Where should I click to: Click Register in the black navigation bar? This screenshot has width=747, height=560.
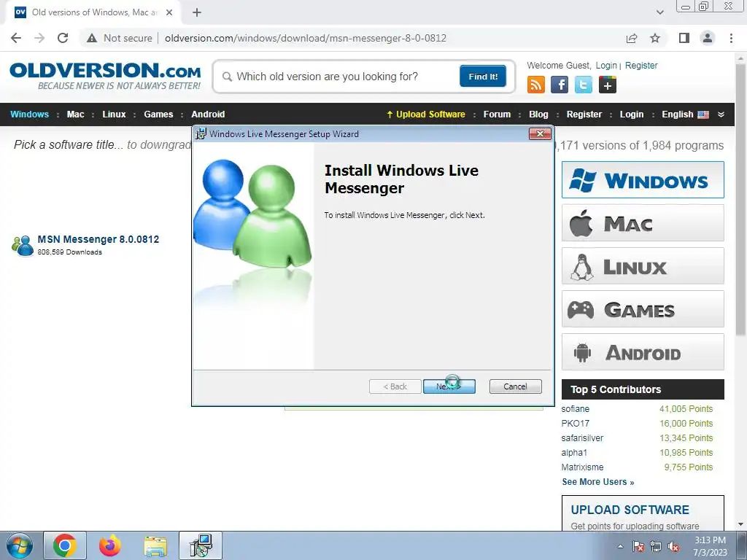(584, 114)
